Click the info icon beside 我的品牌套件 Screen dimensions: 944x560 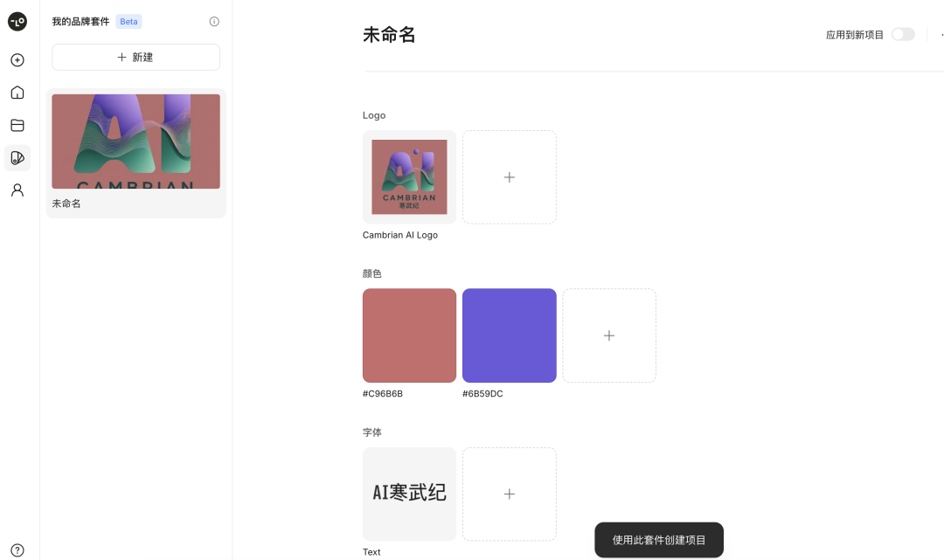click(x=214, y=21)
